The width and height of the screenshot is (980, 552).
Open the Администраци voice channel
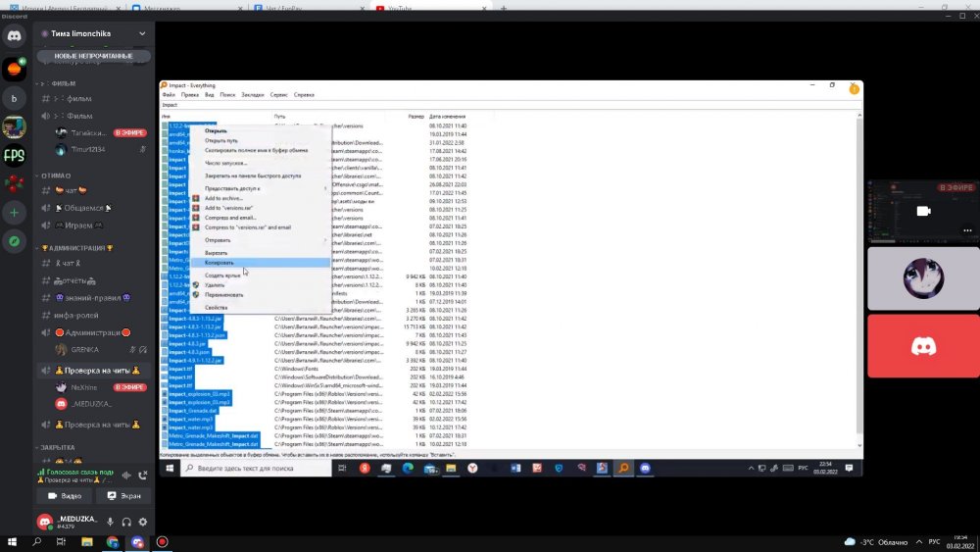click(x=94, y=332)
